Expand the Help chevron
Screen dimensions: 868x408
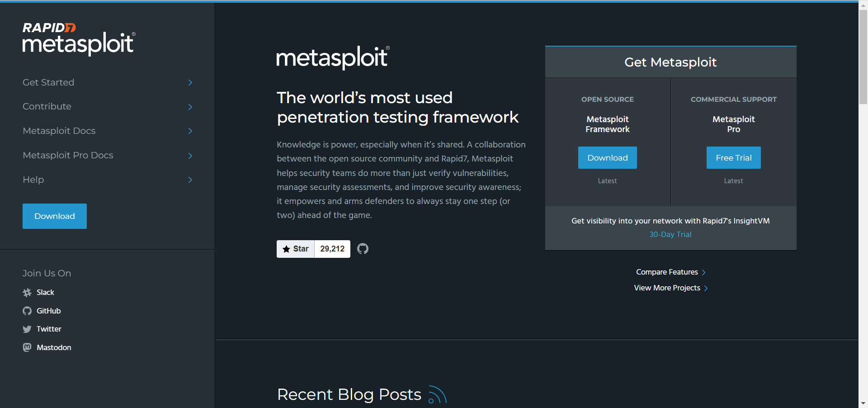tap(190, 180)
